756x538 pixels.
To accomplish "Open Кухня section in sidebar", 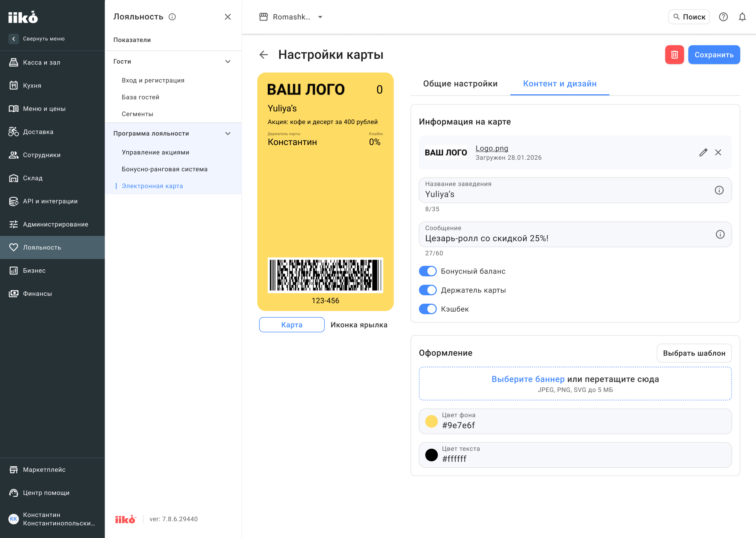I will (52, 85).
